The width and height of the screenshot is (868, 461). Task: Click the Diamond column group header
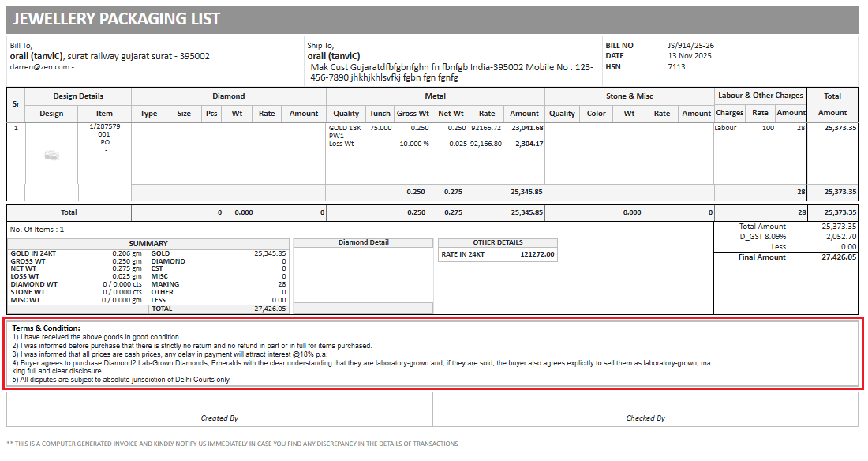click(228, 96)
